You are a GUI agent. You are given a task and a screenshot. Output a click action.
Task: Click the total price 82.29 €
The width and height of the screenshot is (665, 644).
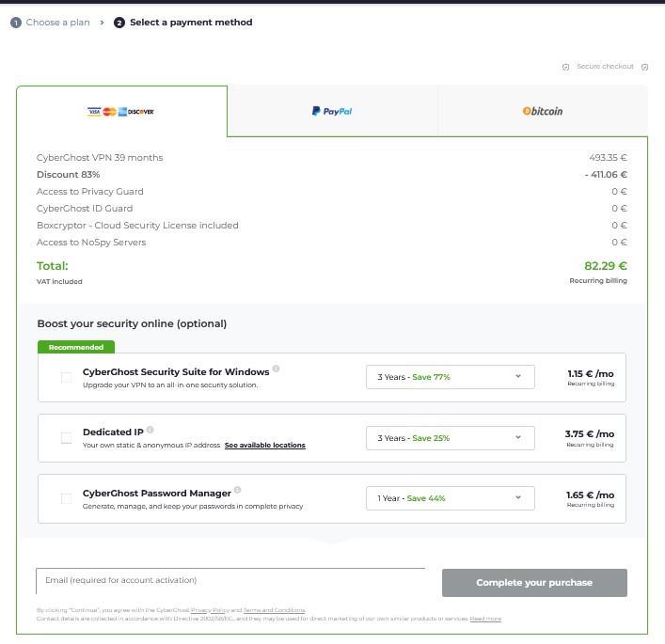click(x=606, y=266)
